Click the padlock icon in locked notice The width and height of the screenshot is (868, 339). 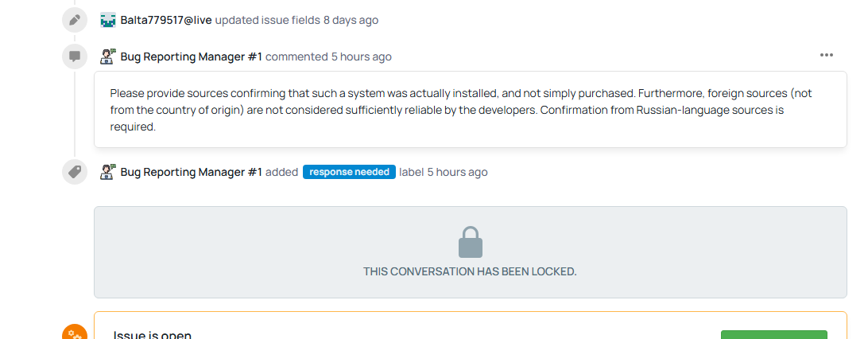coord(471,242)
